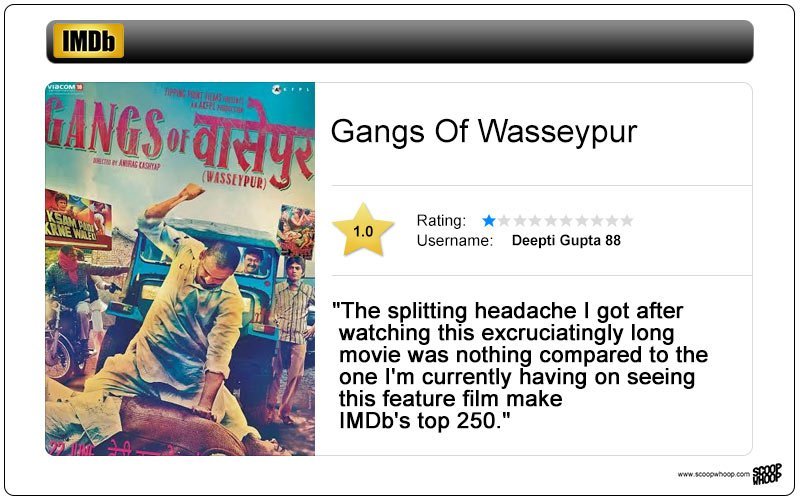Click the Rating label

pyautogui.click(x=441, y=220)
